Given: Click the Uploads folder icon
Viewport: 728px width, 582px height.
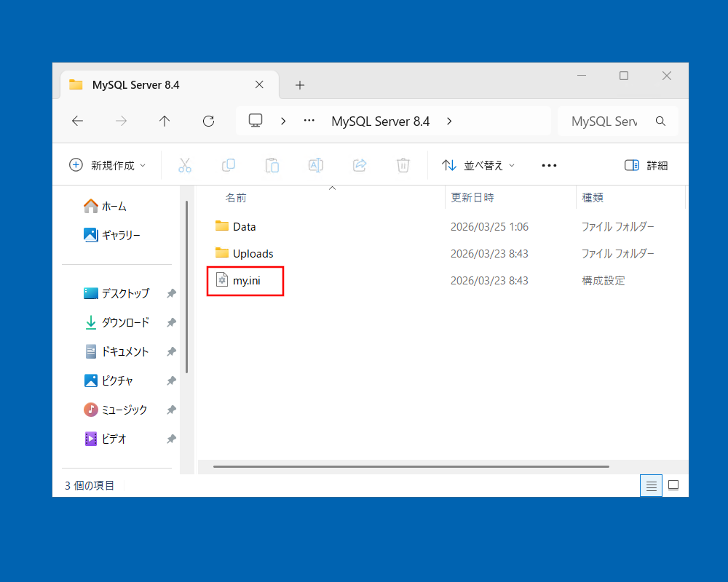Looking at the screenshot, I should pyautogui.click(x=222, y=253).
